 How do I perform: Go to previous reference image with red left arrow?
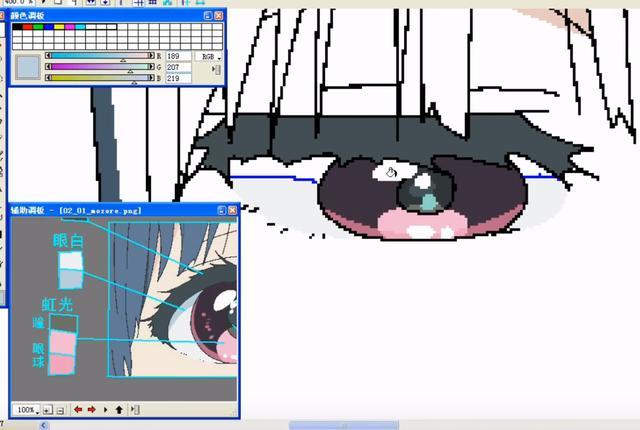click(78, 409)
